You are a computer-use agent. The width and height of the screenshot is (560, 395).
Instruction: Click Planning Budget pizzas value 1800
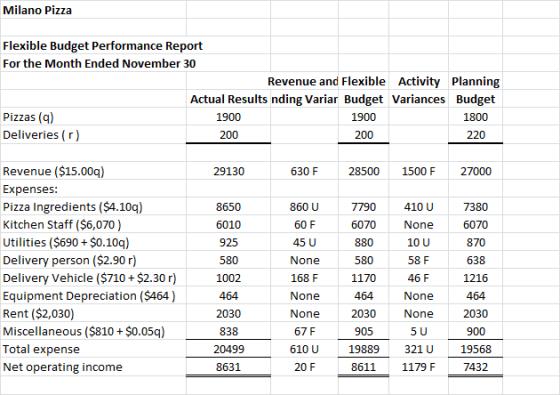tap(475, 117)
